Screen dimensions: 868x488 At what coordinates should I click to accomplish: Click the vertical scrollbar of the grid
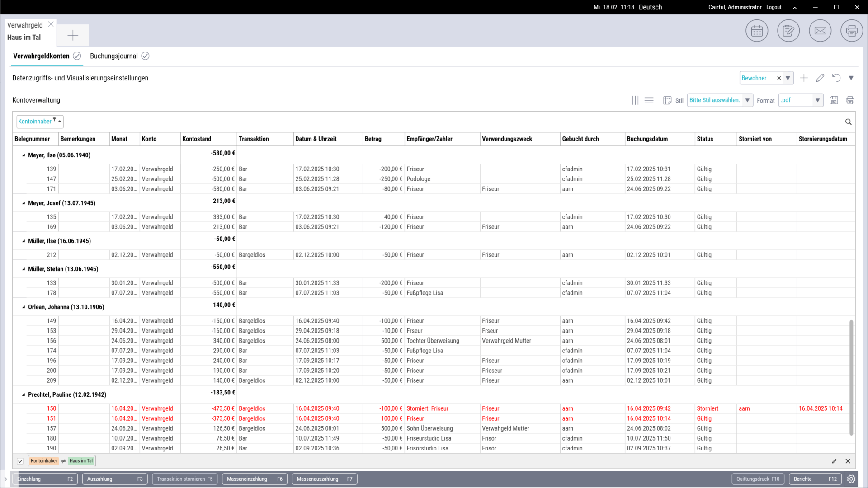click(851, 377)
